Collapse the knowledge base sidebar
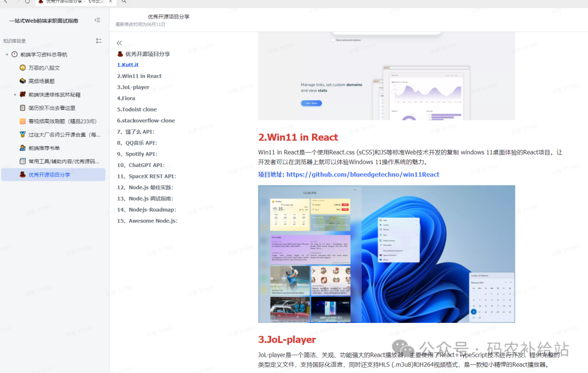Screen dimensions: 588x373 (97, 20)
